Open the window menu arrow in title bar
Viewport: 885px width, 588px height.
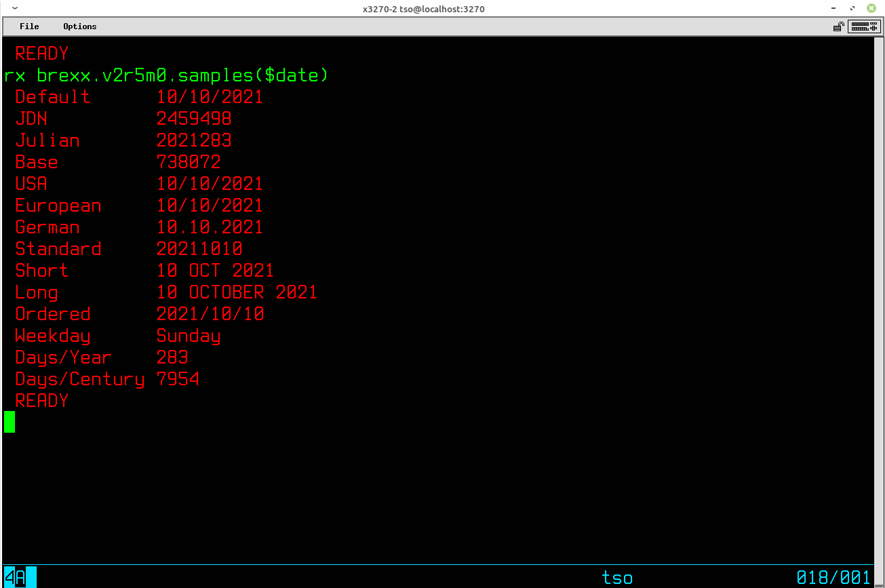[x=14, y=8]
